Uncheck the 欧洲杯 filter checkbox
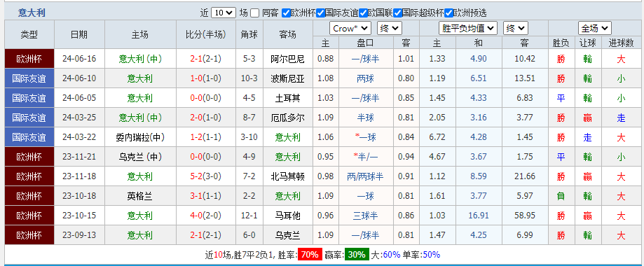 [x=287, y=13]
